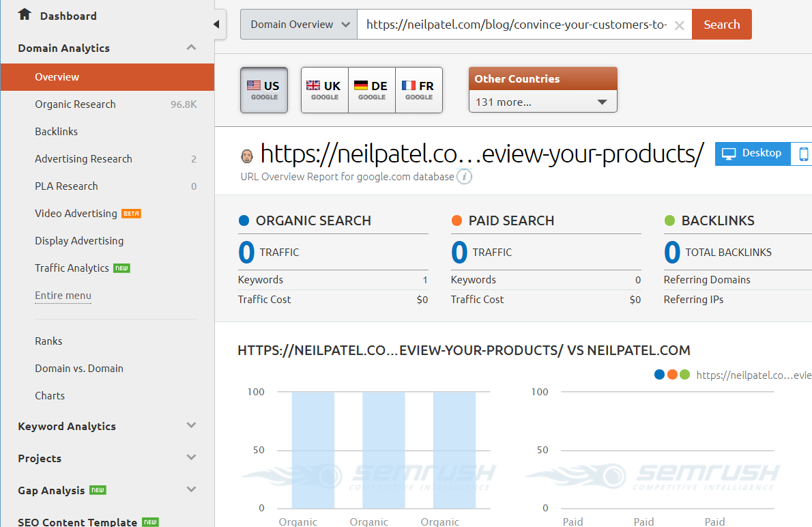Screen dimensions: 812x527
Task: Click the NEW badge beside SEO Content Template
Action: coord(151,522)
